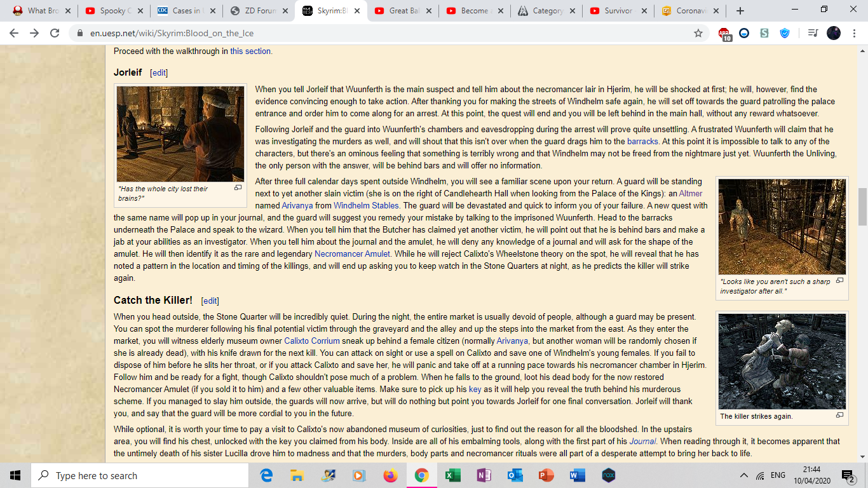868x488 pixels.
Task: Click the address bar URL
Action: click(172, 33)
